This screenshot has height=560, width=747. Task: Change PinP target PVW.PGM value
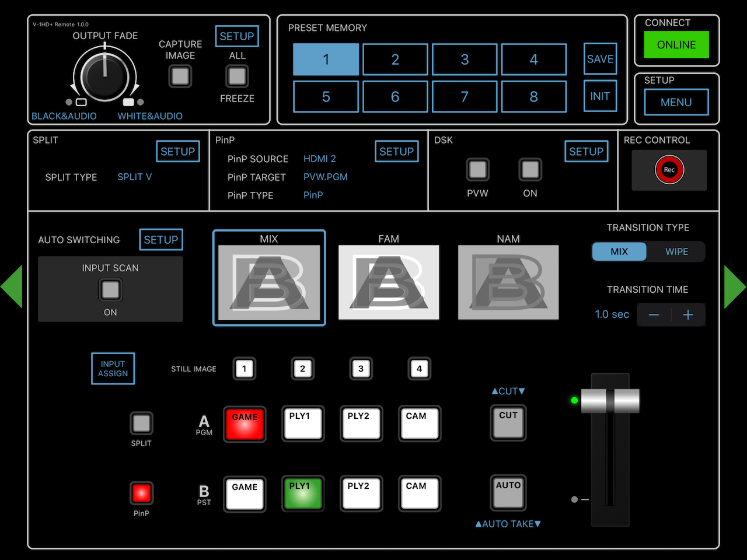point(326,177)
